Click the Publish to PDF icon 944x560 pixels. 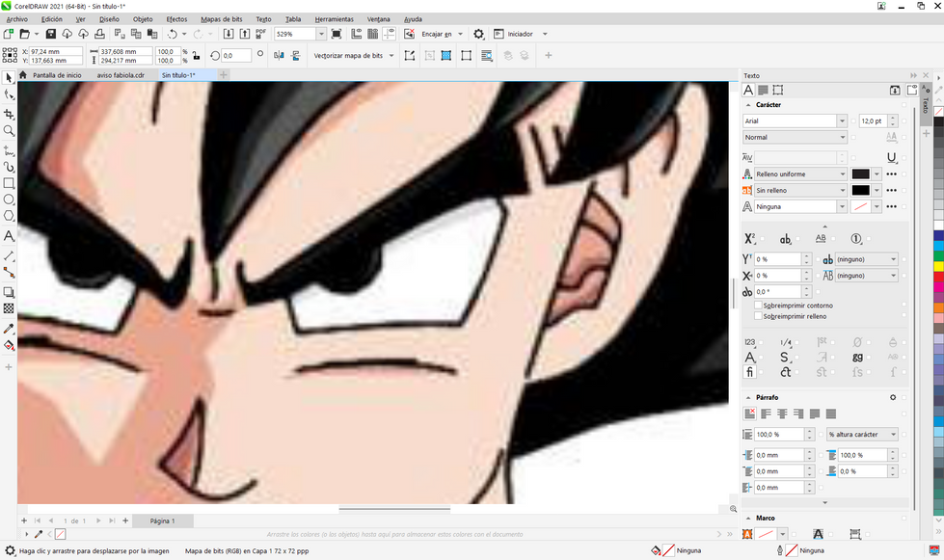click(260, 35)
